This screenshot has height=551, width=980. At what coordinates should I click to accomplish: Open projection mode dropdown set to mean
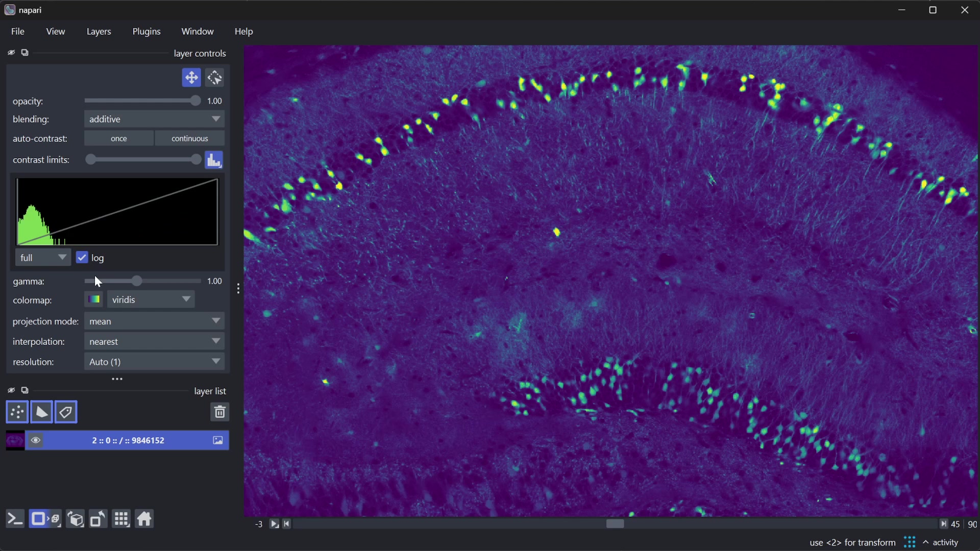point(154,321)
